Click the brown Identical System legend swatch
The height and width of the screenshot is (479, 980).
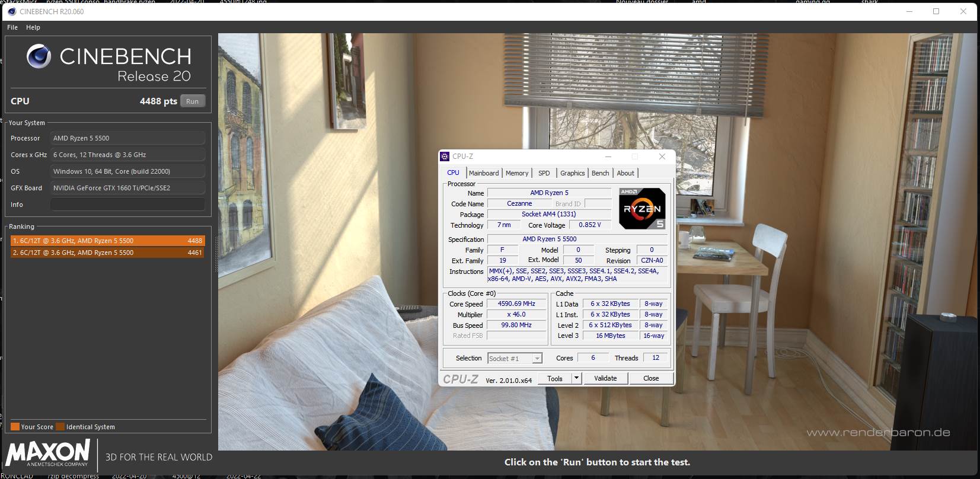point(60,426)
